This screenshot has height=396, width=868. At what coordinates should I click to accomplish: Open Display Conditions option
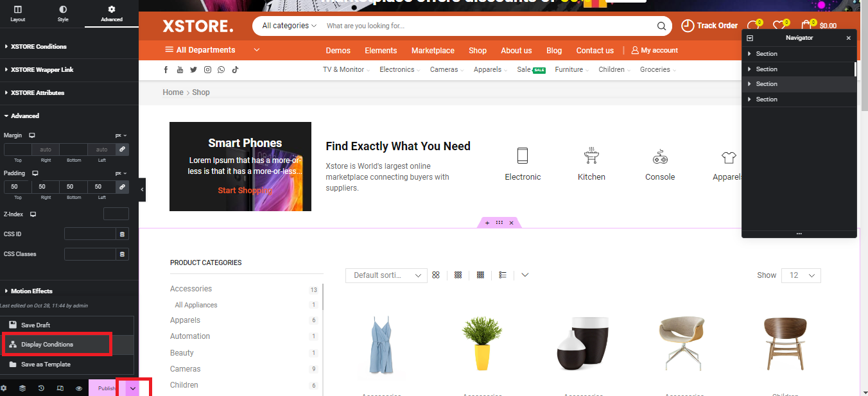[67, 345]
